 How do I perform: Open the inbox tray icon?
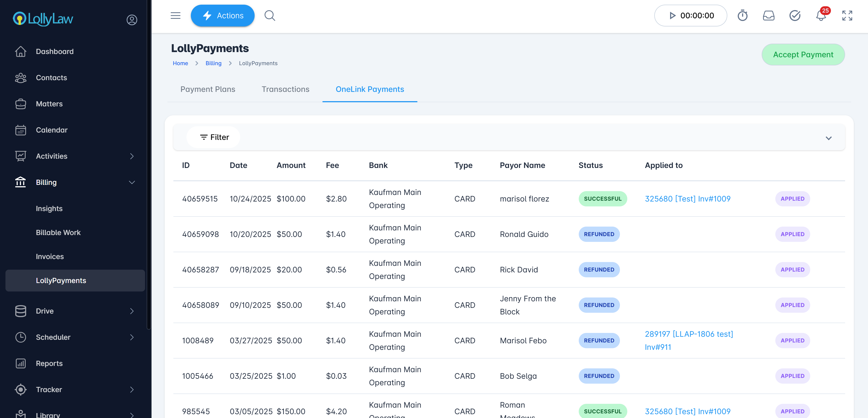[768, 16]
